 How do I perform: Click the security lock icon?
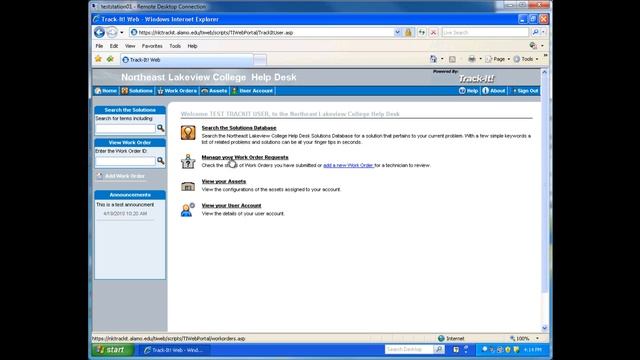tap(408, 32)
